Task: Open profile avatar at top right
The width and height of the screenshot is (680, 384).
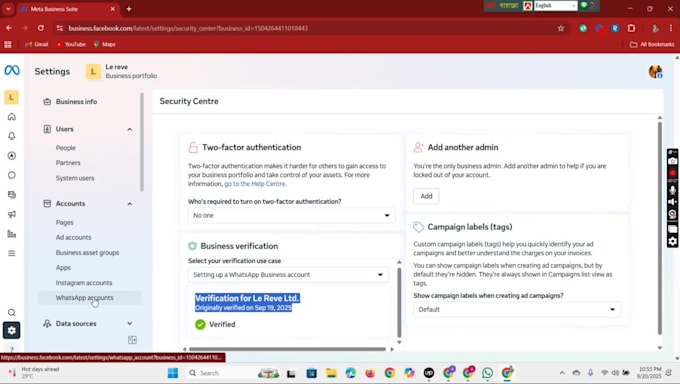Action: (x=655, y=72)
